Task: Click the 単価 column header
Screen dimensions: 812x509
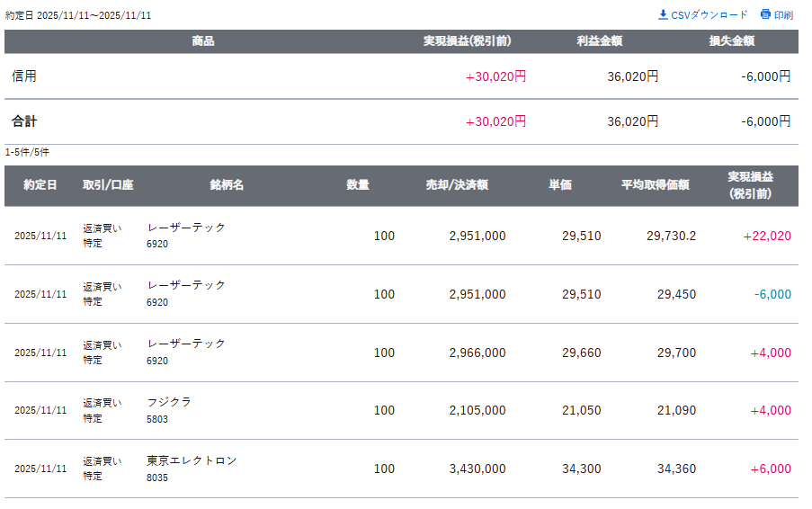Action: coord(560,185)
